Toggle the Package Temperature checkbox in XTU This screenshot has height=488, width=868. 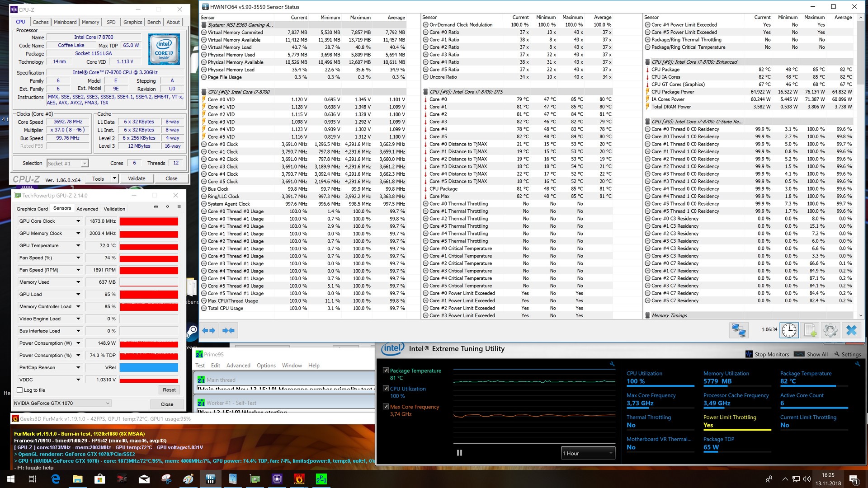click(x=386, y=371)
